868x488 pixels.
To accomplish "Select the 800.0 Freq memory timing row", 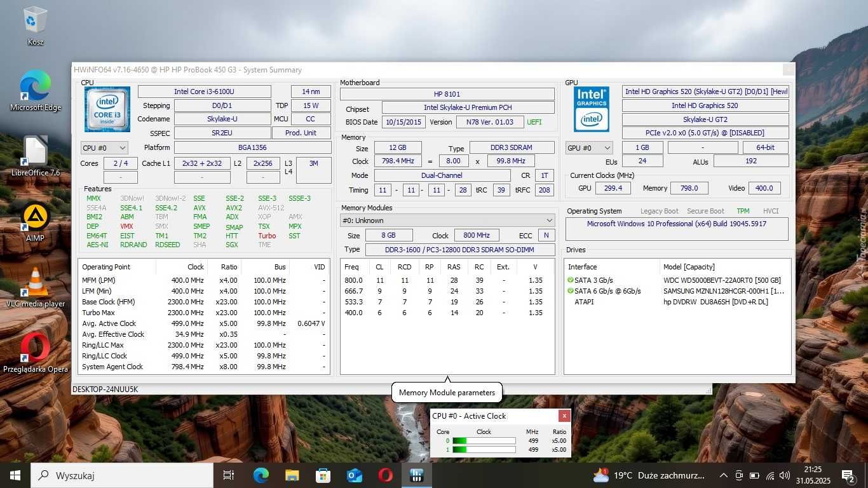I will click(x=447, y=280).
